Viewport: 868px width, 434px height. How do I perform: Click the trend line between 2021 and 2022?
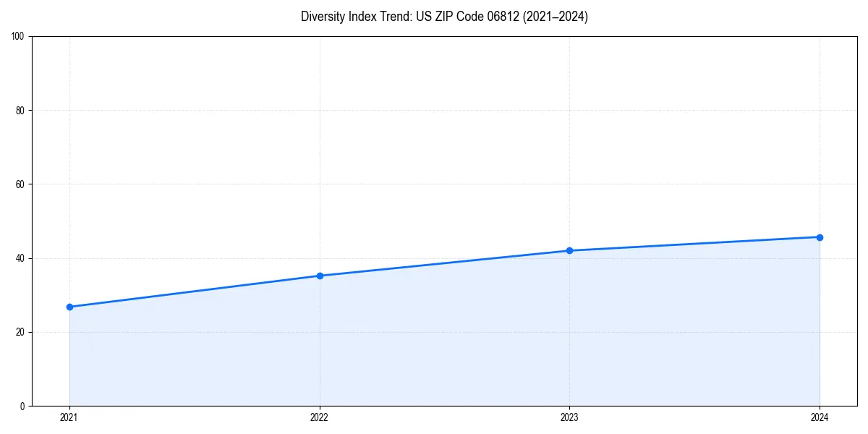(194, 292)
